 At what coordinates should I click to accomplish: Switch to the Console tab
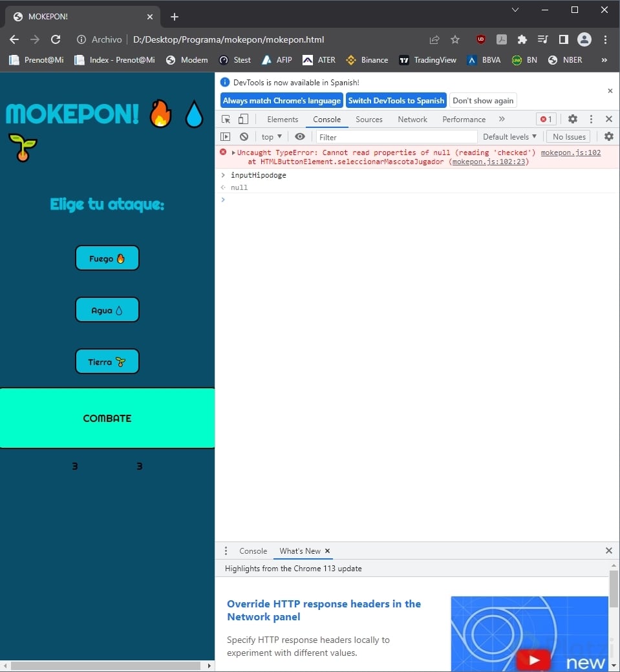click(x=326, y=119)
